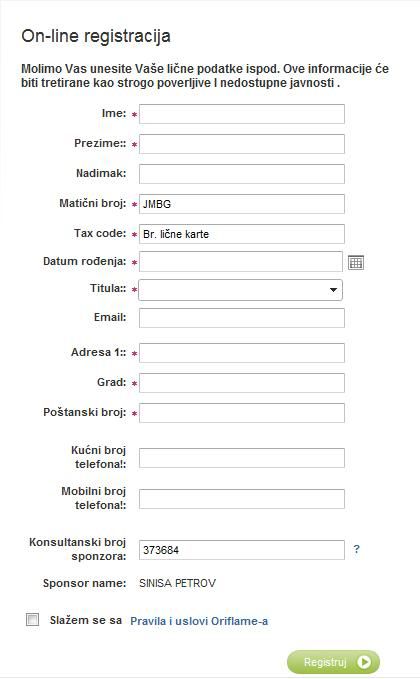Select the Nadimak input box
The height and width of the screenshot is (679, 420).
pyautogui.click(x=242, y=174)
